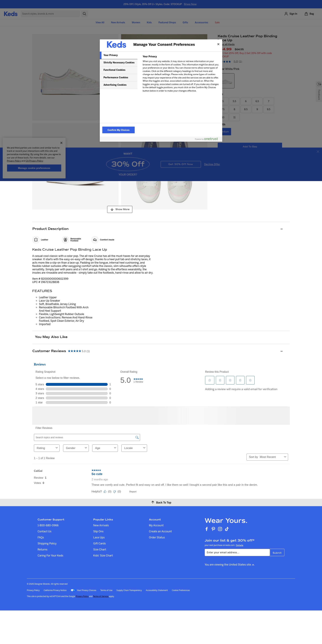Screen dimensions: 322x644
Task: Open the Featured Shops menu
Action: point(167,22)
